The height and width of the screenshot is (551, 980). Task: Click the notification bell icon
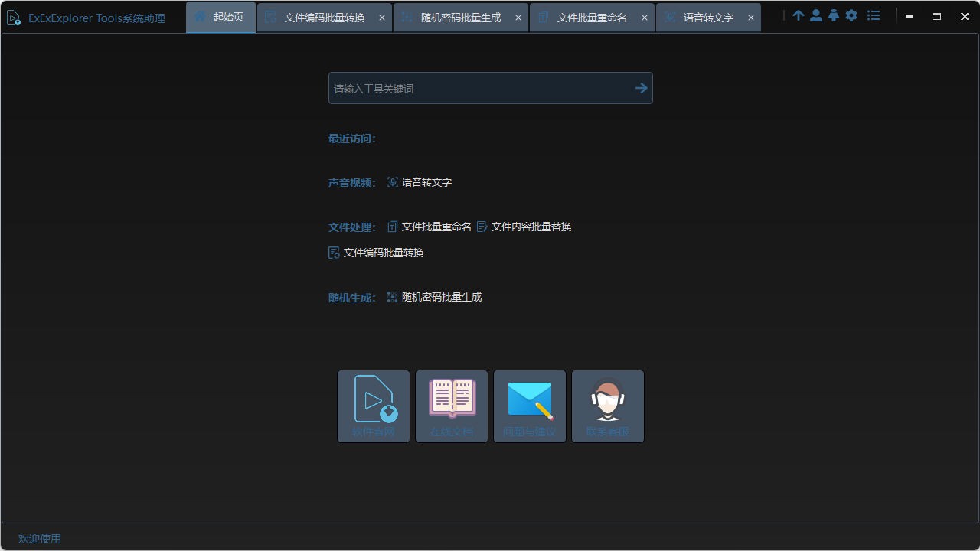834,15
